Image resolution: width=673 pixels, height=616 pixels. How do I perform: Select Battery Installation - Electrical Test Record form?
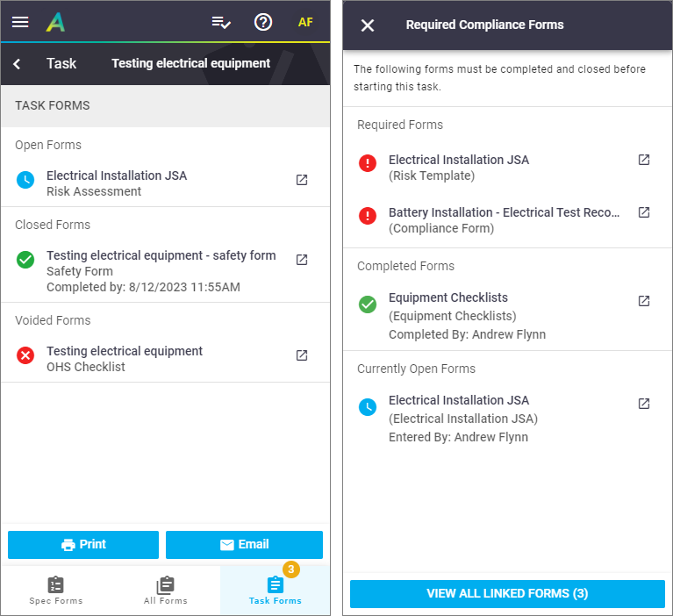(507, 220)
